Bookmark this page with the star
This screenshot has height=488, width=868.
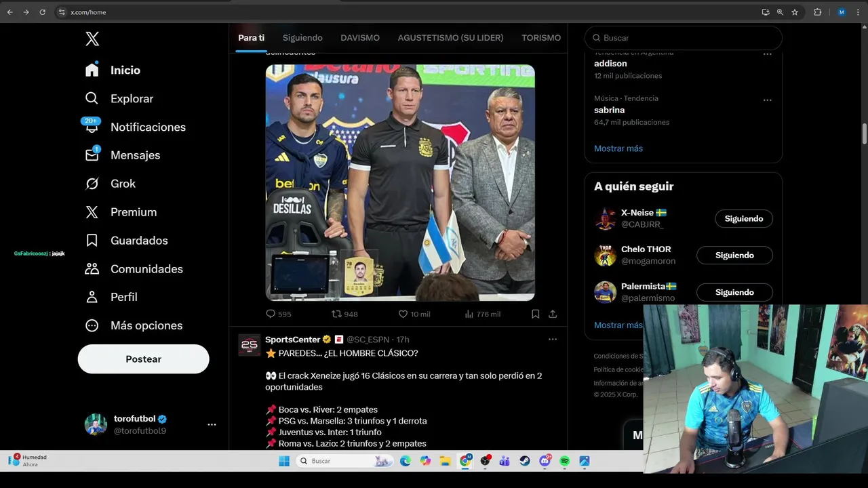[x=795, y=12]
